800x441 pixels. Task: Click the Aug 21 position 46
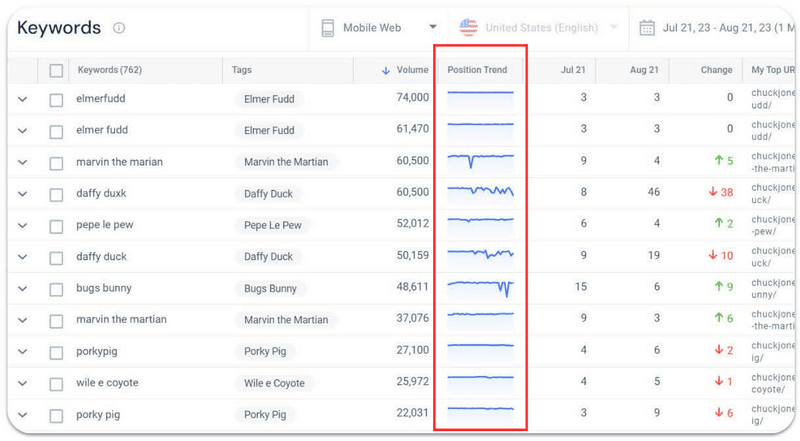[654, 192]
